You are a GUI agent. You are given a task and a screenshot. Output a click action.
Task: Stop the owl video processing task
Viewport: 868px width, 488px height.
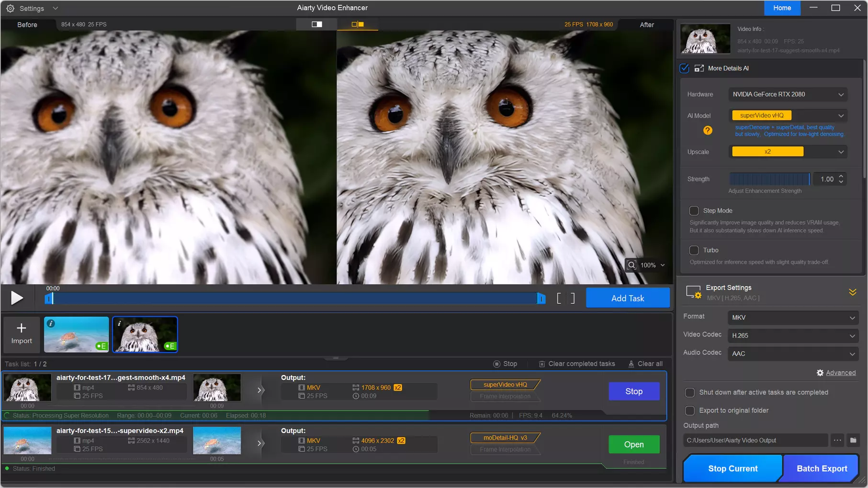[634, 391]
